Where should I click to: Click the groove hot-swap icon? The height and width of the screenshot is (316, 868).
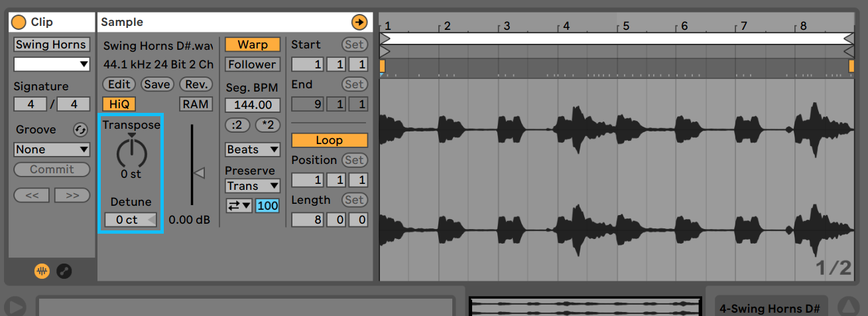81,129
